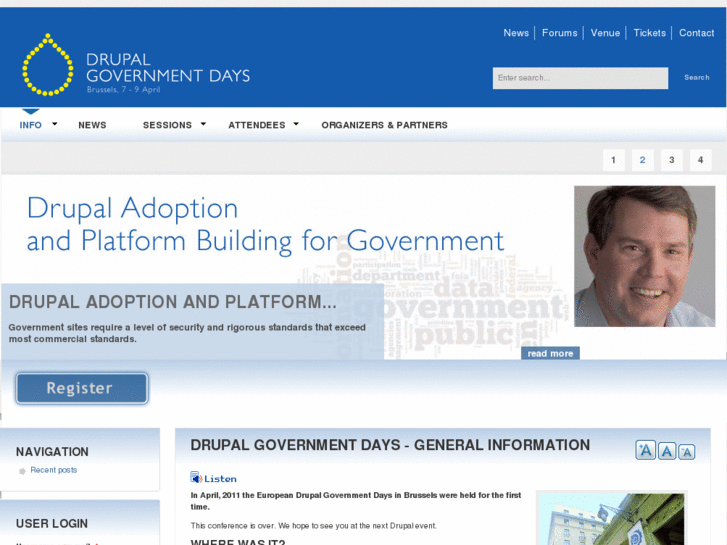This screenshot has width=727, height=545.
Task: Click the Listen link text
Action: click(x=220, y=479)
